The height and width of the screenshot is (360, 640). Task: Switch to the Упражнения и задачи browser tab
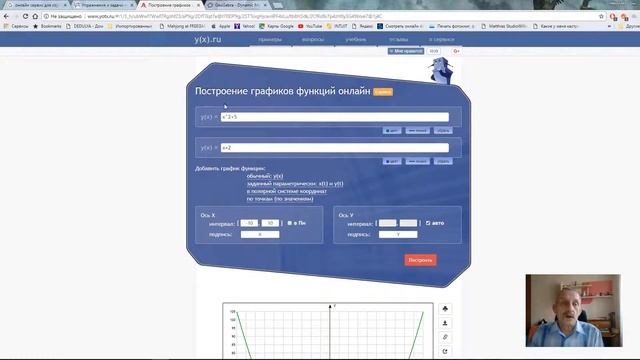[x=102, y=5]
